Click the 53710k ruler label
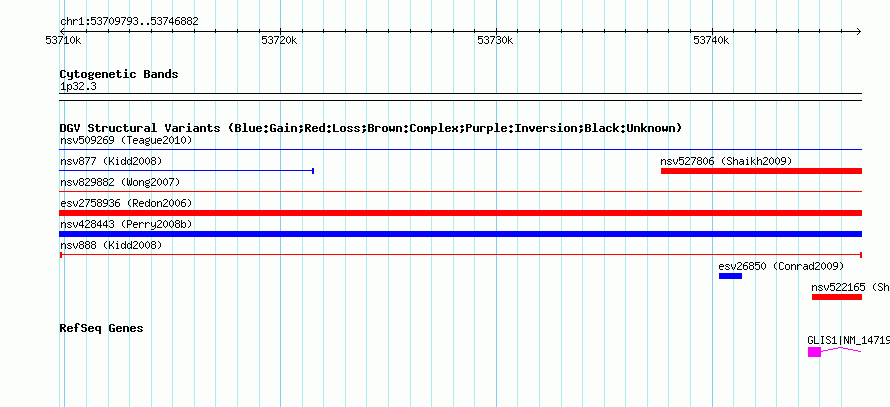890x407 pixels. (63, 41)
